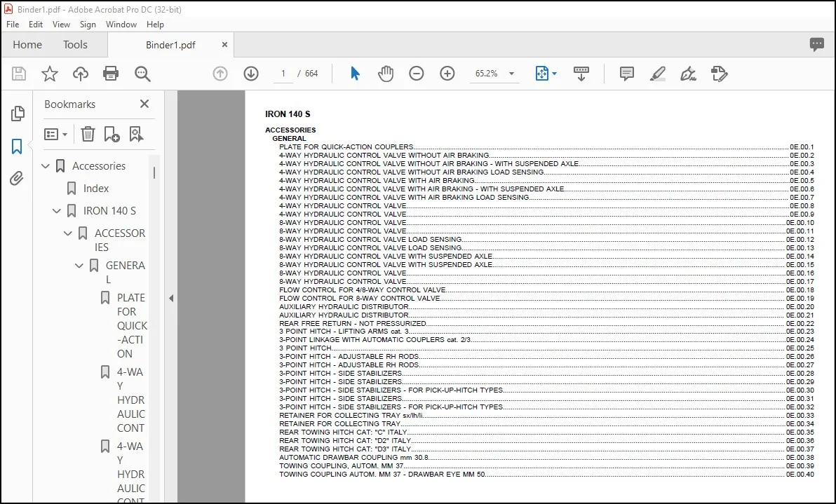Open the View menu
This screenshot has height=504, width=836.
tap(61, 25)
